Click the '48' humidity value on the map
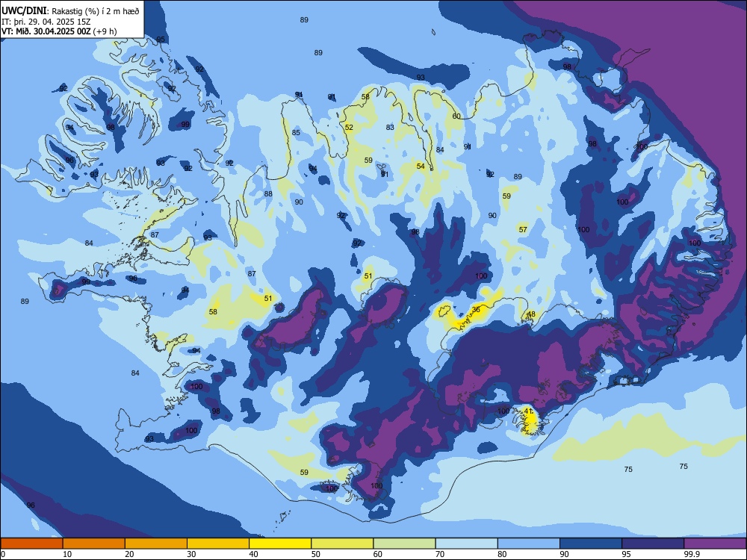This screenshot has height=560, width=747. [531, 314]
